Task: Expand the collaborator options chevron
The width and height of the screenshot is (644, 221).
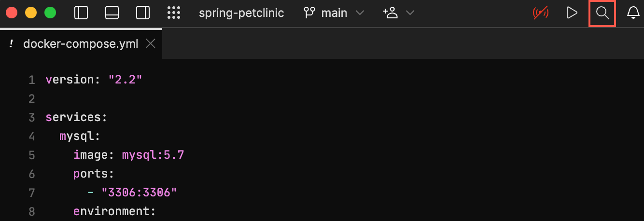Action: point(410,13)
